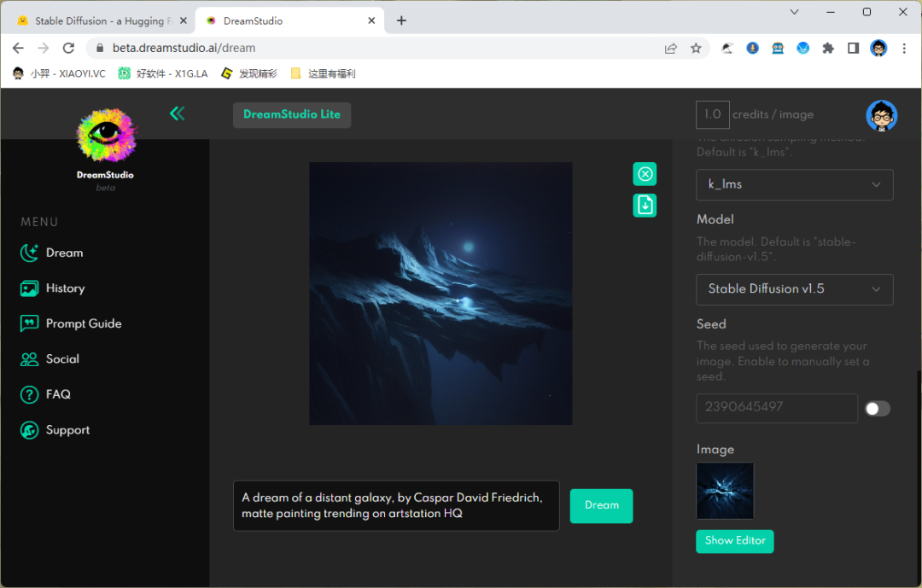Open Chrome profile avatar
Viewport: 922px width, 588px height.
(878, 48)
